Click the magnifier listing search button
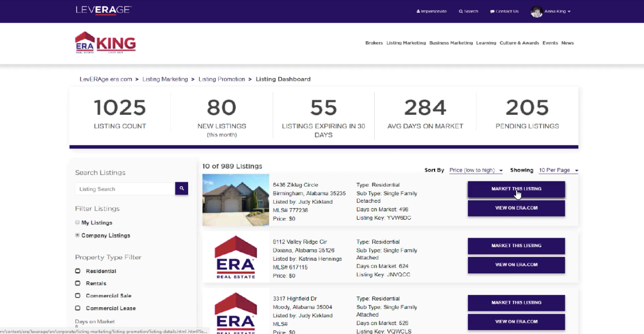 pos(182,188)
